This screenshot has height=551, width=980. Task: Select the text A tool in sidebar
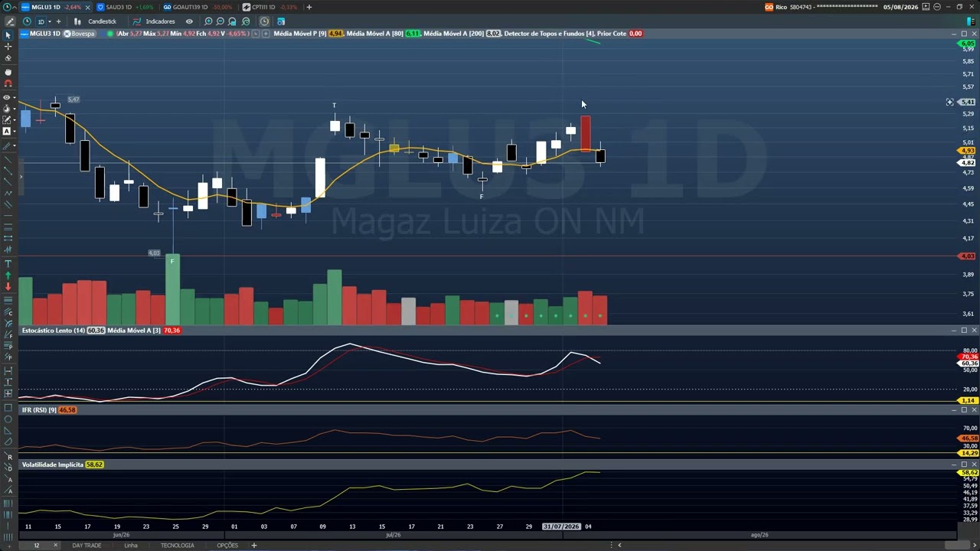point(7,132)
